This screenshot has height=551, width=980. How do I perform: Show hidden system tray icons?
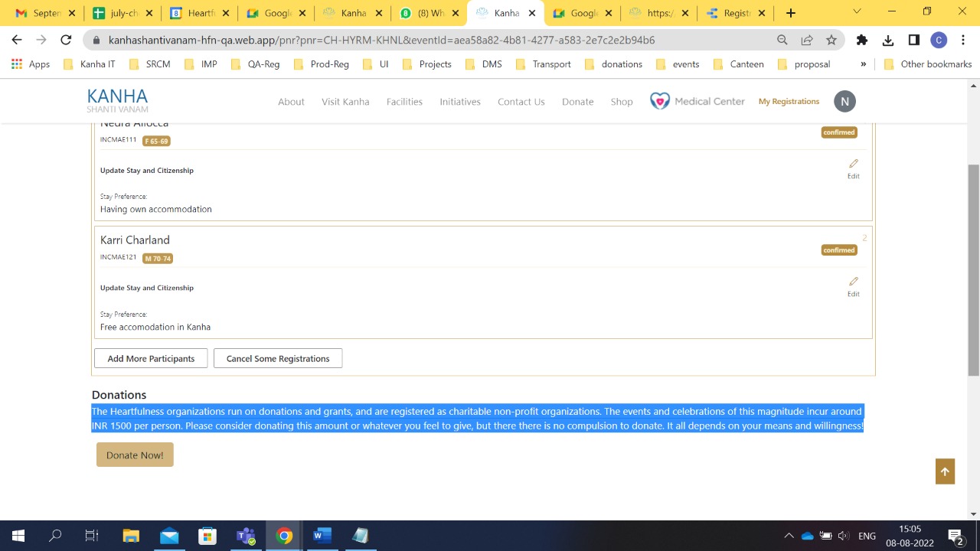coord(789,536)
